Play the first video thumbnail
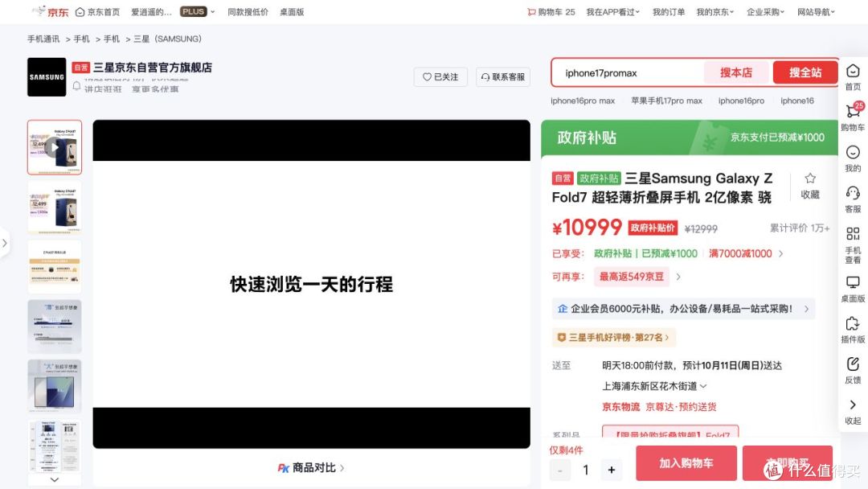 pyautogui.click(x=55, y=147)
